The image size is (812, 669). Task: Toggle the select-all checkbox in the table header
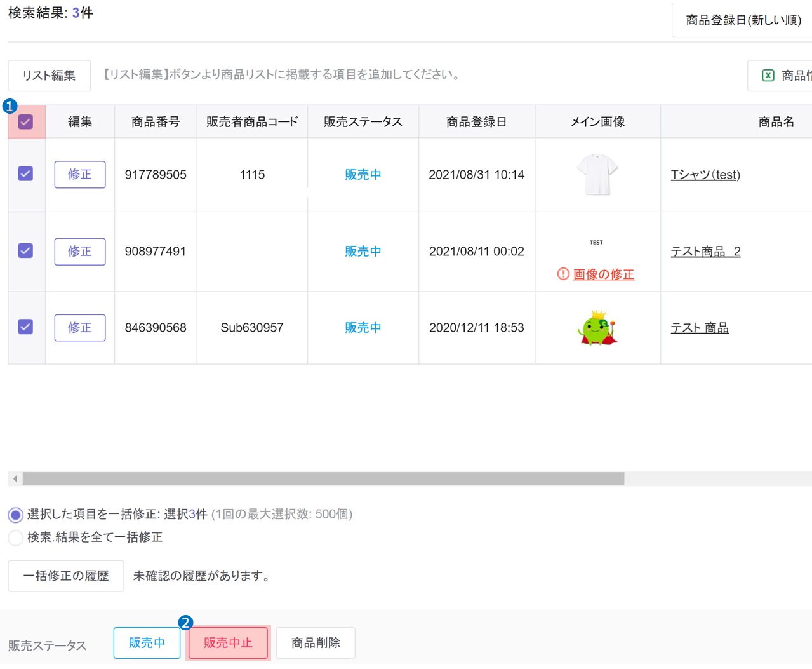25,121
